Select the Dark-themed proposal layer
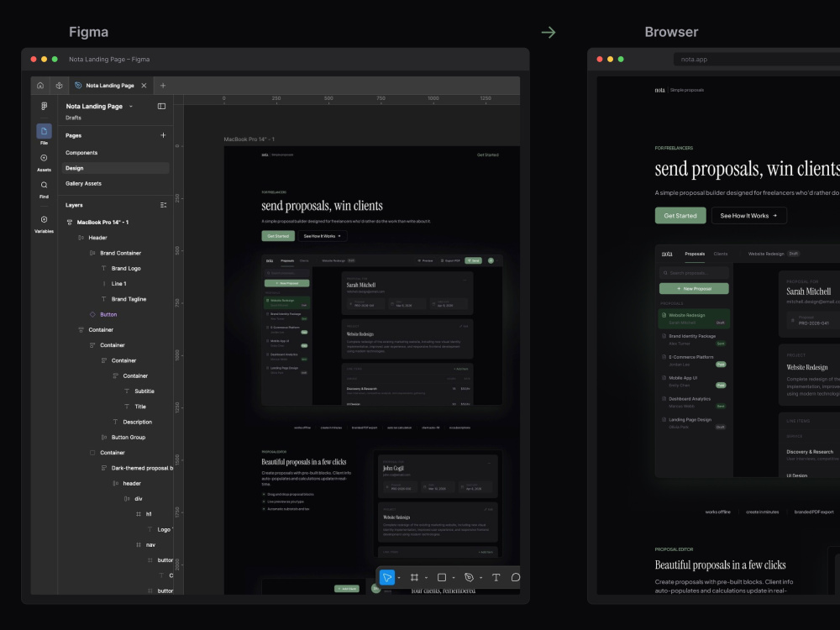The image size is (840, 630). click(x=141, y=468)
